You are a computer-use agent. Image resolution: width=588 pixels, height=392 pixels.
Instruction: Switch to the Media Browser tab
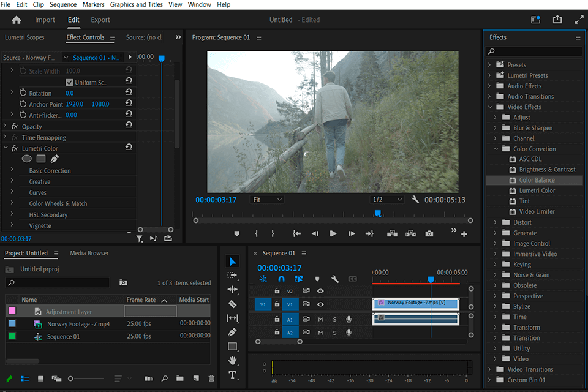click(89, 253)
